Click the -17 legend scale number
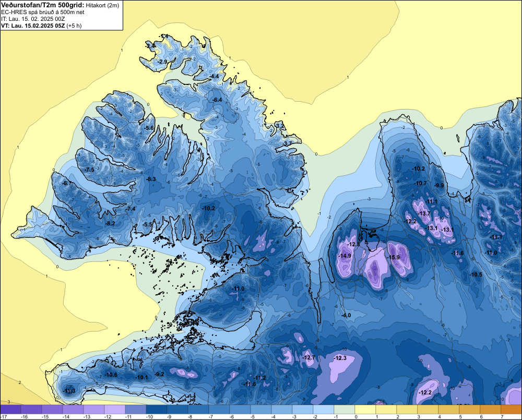 4,417
